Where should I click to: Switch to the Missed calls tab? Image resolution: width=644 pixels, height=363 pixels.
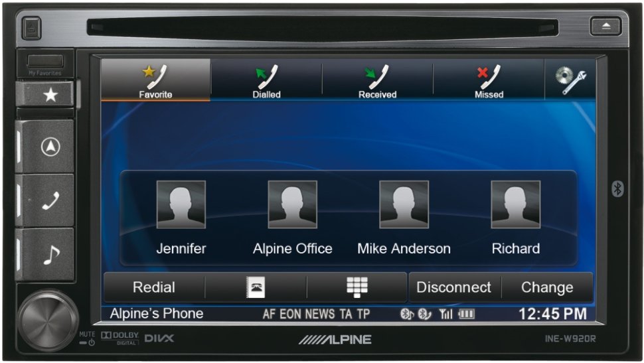point(489,80)
